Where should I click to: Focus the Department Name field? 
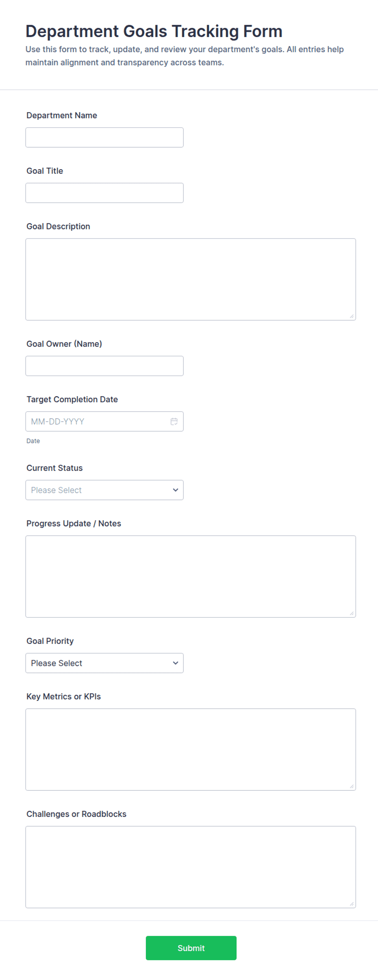pos(104,138)
